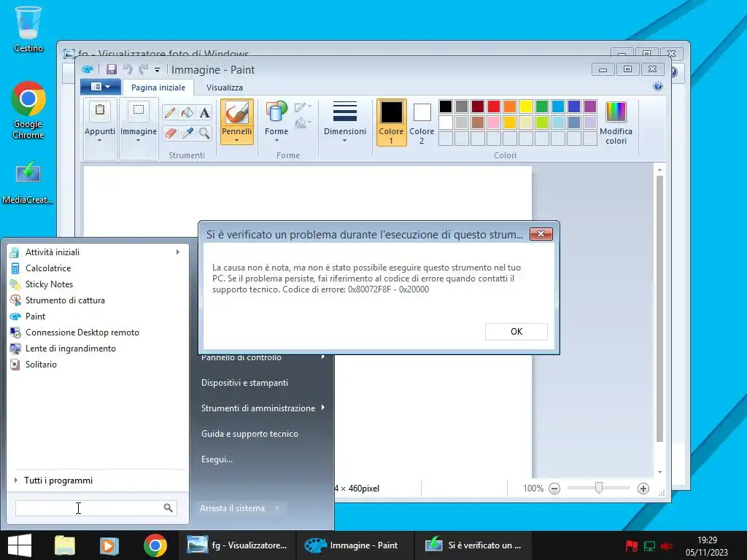Expand the Immagine dropdown arrow
Screen dimensions: 747x560
point(138,140)
